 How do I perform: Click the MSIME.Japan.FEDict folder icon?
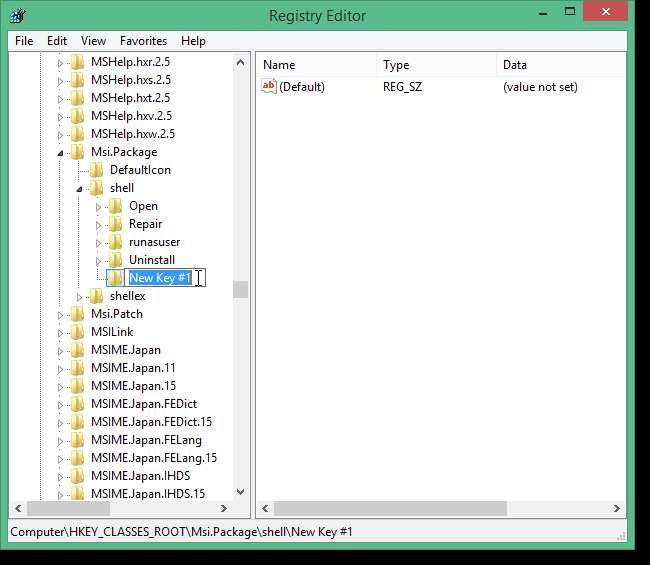coord(78,404)
